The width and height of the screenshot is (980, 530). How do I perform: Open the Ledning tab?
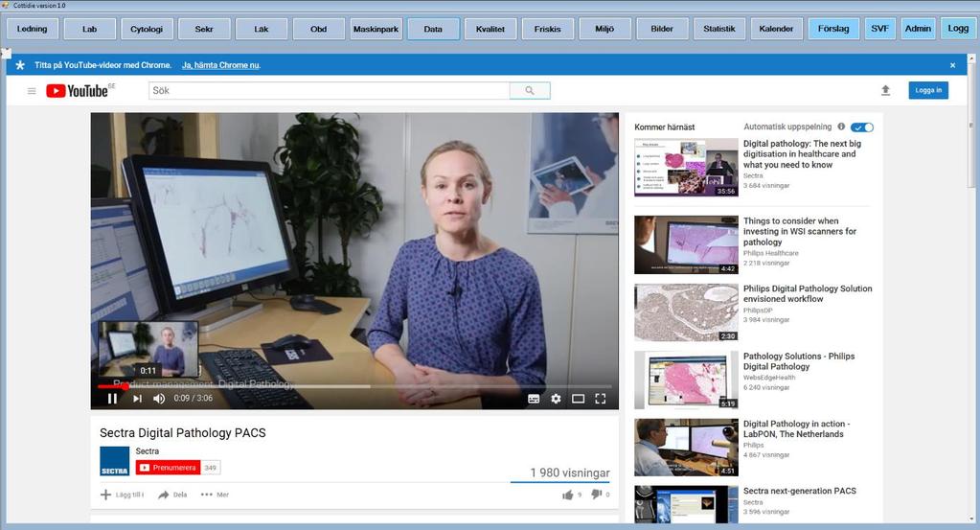(x=32, y=29)
